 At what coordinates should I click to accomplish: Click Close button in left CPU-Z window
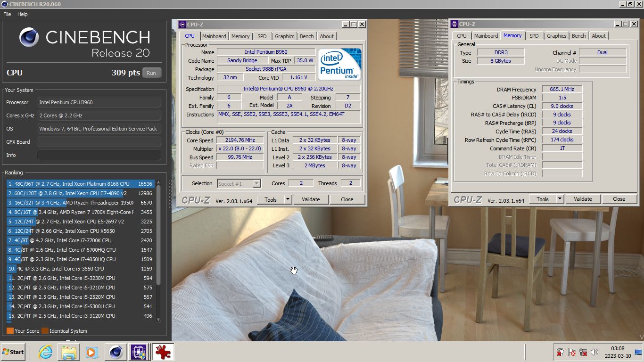(347, 199)
